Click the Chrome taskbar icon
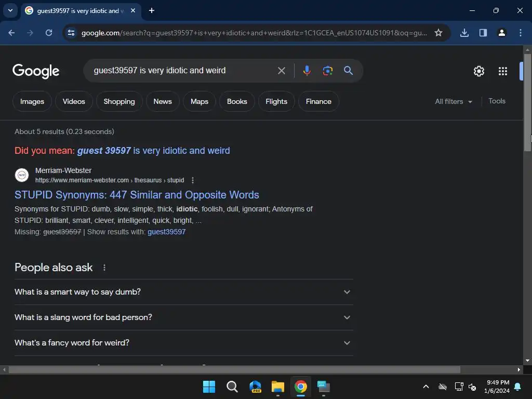 [301, 387]
